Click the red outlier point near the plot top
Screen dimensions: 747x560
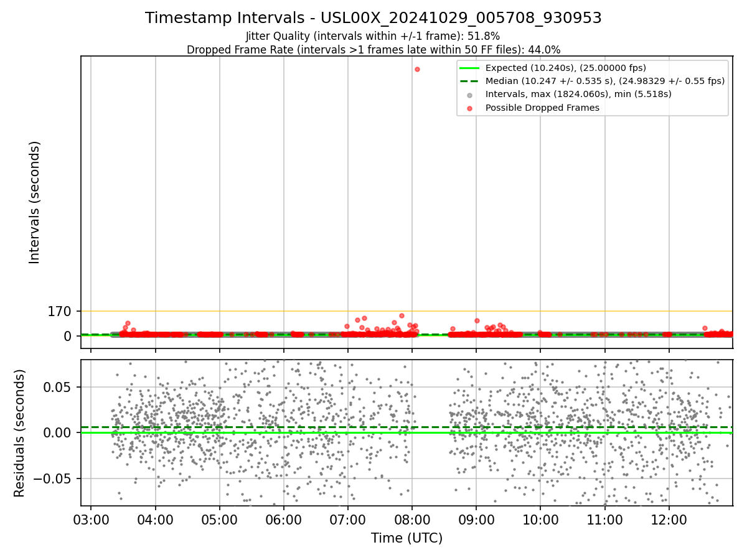pyautogui.click(x=417, y=69)
